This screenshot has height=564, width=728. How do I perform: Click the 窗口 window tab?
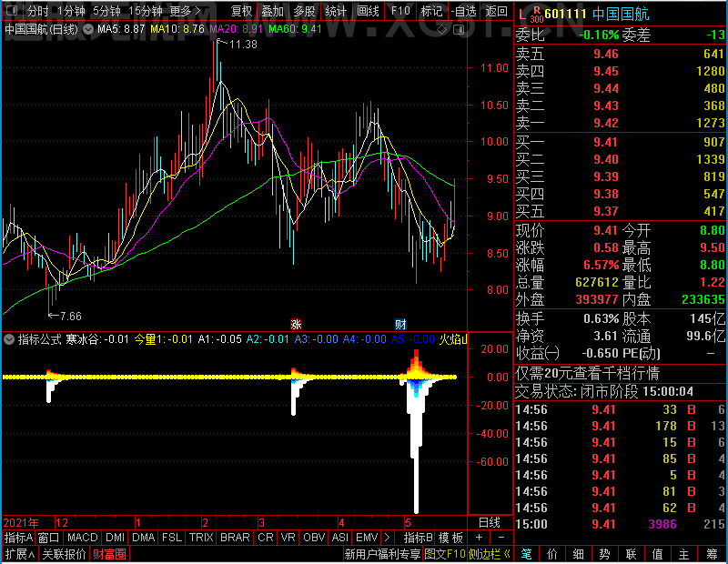click(49, 538)
